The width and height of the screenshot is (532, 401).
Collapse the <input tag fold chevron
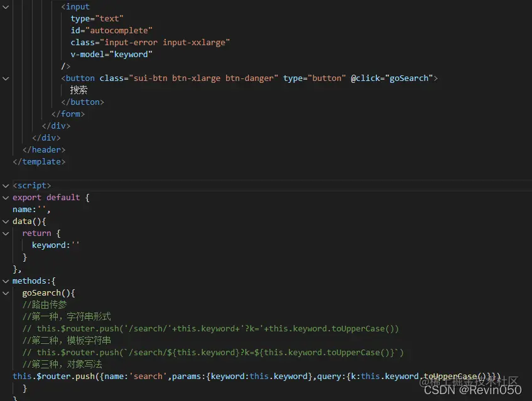tap(6, 7)
